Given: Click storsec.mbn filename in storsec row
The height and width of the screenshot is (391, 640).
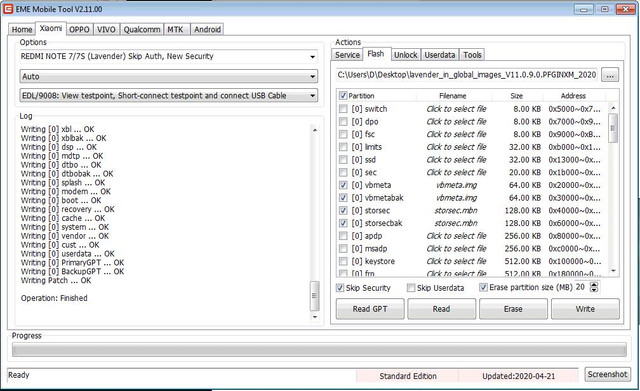Looking at the screenshot, I should (x=456, y=211).
